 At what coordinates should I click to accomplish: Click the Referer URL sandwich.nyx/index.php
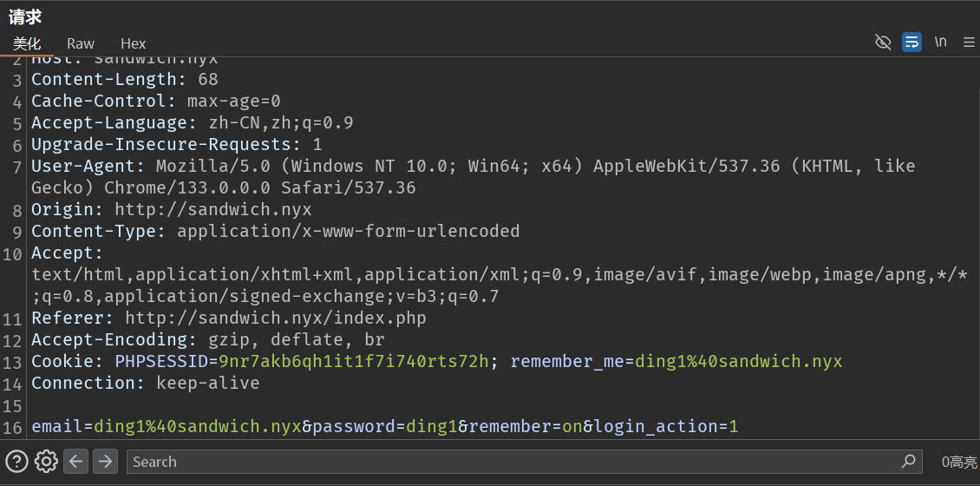[275, 318]
